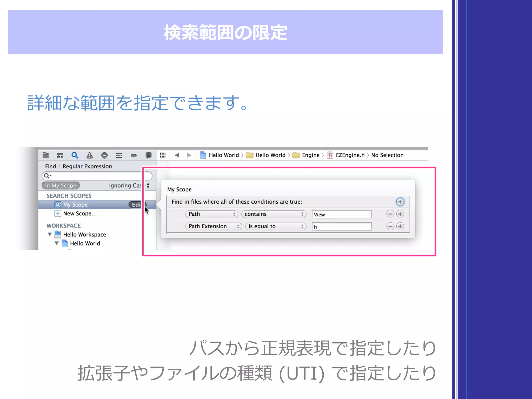Open the related files grid icon
Viewport: 532px width, 399px height.
(163, 155)
